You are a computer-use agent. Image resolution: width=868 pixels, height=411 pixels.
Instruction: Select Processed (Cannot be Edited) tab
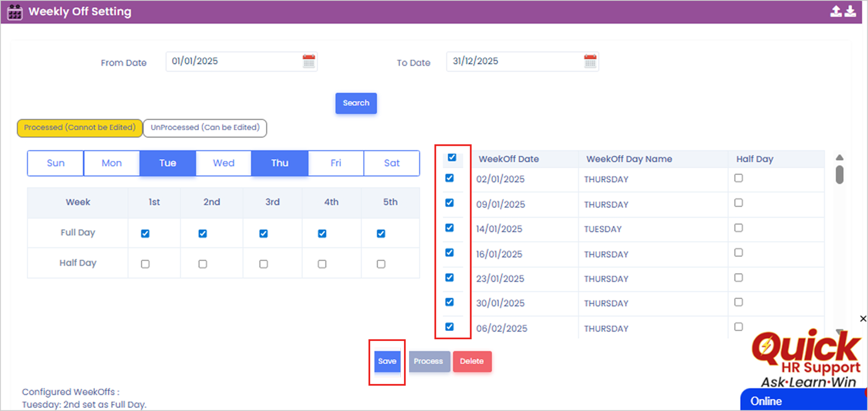[x=79, y=128]
